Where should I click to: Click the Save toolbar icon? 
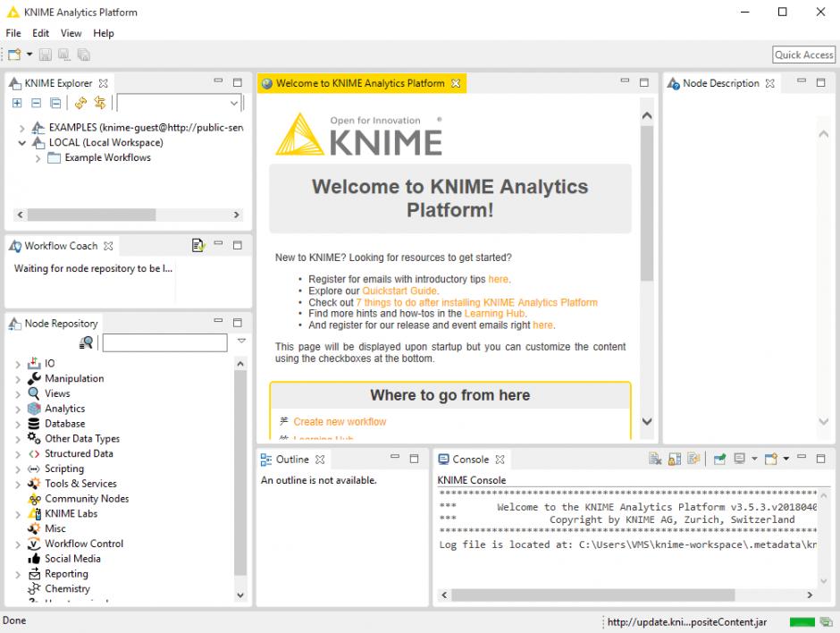(x=45, y=55)
